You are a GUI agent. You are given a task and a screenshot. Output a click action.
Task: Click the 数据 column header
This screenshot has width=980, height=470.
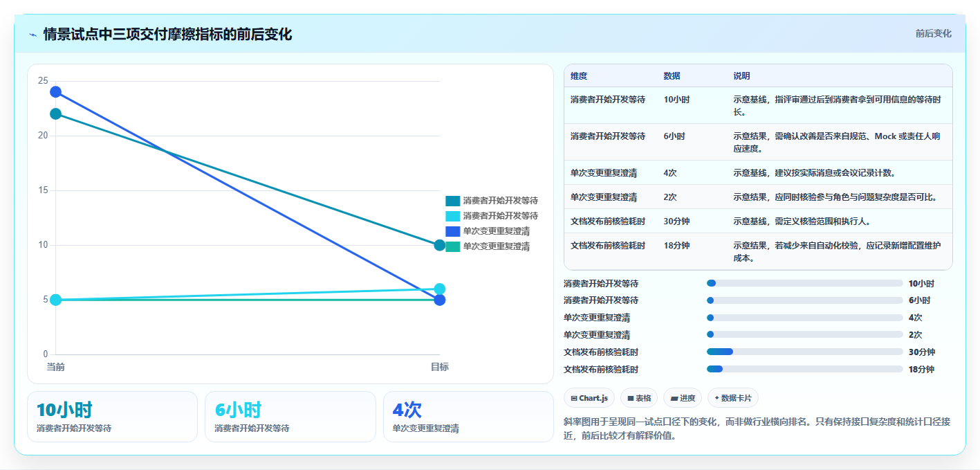[672, 76]
